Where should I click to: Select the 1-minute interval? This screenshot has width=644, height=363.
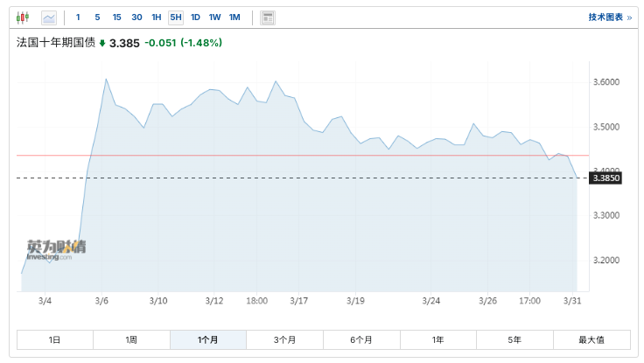[x=78, y=17]
